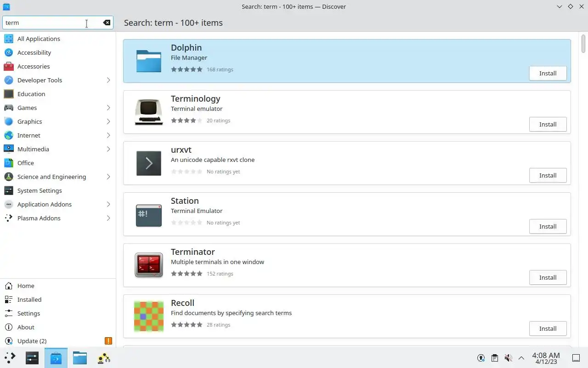Viewport: 588px width, 368px height.
Task: Install Recoll
Action: [x=548, y=328]
